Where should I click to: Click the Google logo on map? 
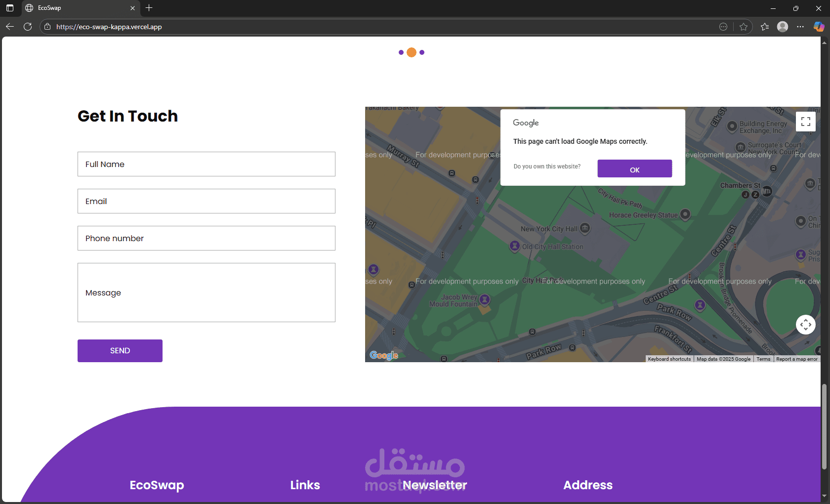click(x=384, y=355)
